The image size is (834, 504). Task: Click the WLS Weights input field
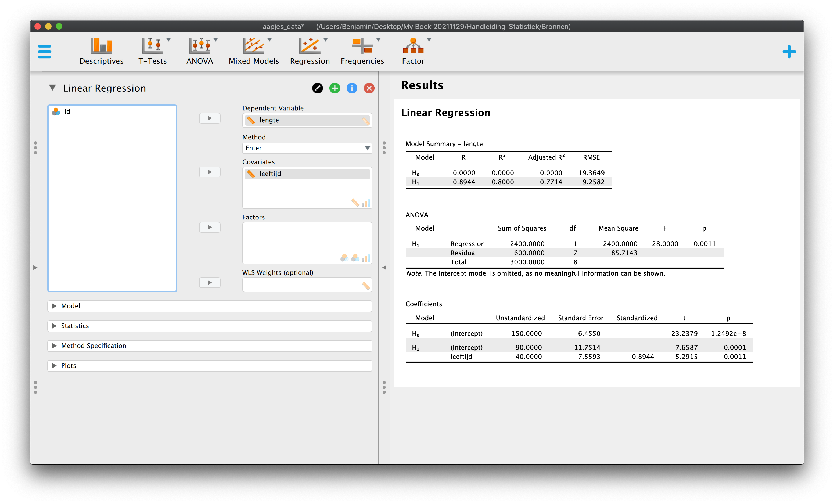point(307,285)
